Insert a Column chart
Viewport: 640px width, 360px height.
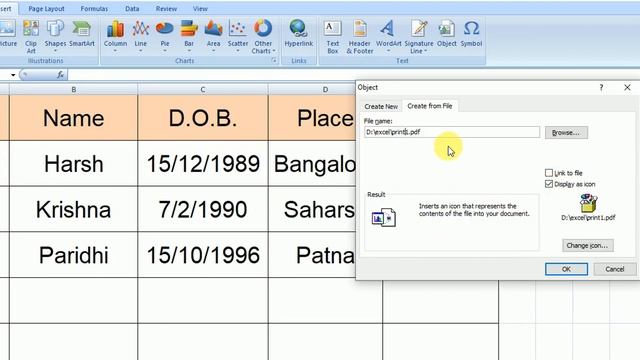[x=116, y=37]
